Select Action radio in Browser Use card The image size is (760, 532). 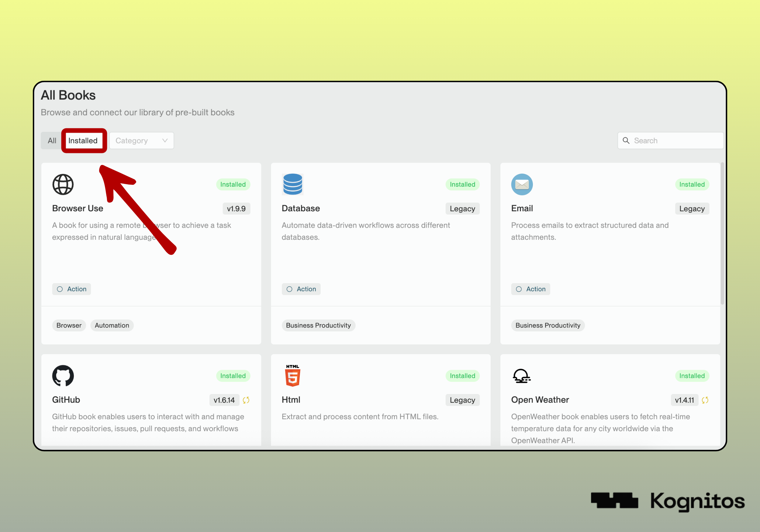point(60,289)
